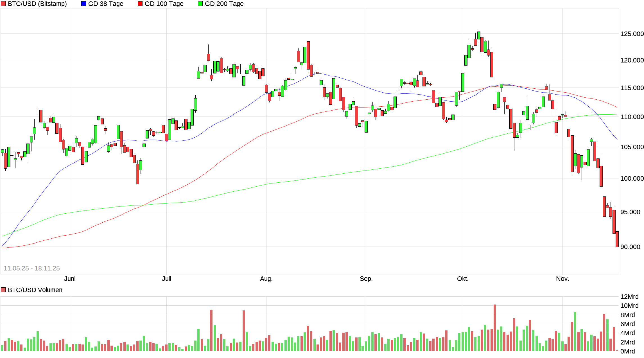
Task: Select the Juni axis label
Action: [x=70, y=279]
